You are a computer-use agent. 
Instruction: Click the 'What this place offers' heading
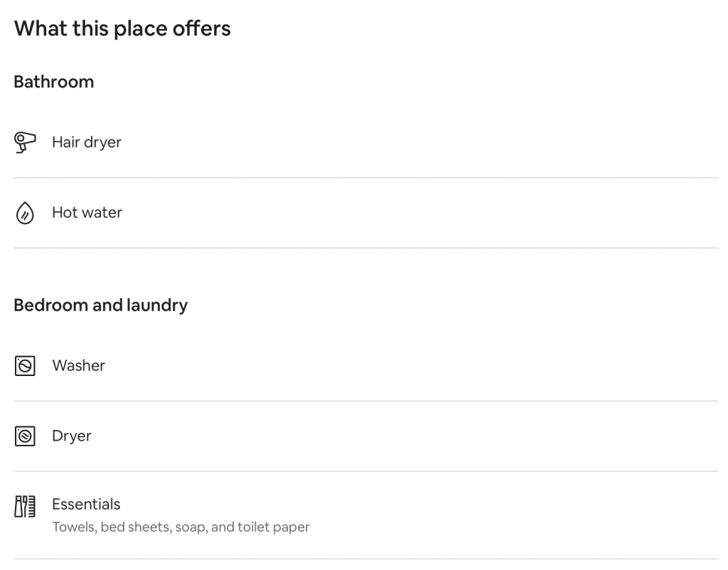tap(122, 28)
